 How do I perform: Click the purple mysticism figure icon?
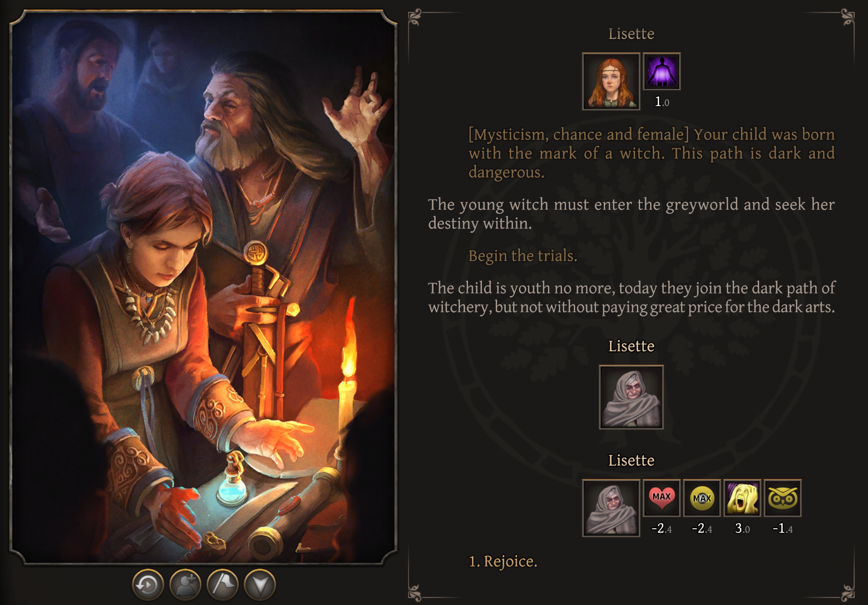pyautogui.click(x=661, y=72)
